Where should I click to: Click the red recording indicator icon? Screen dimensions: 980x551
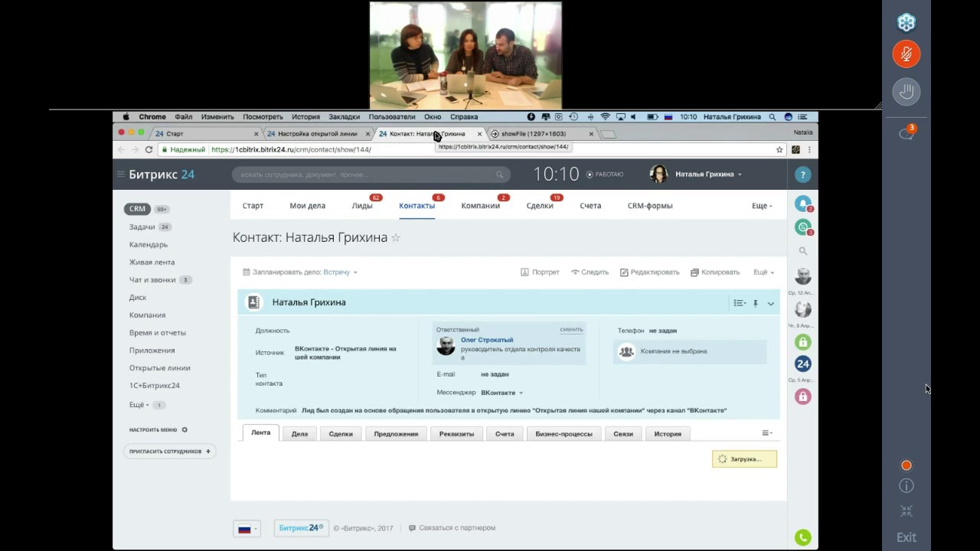pyautogui.click(x=906, y=465)
